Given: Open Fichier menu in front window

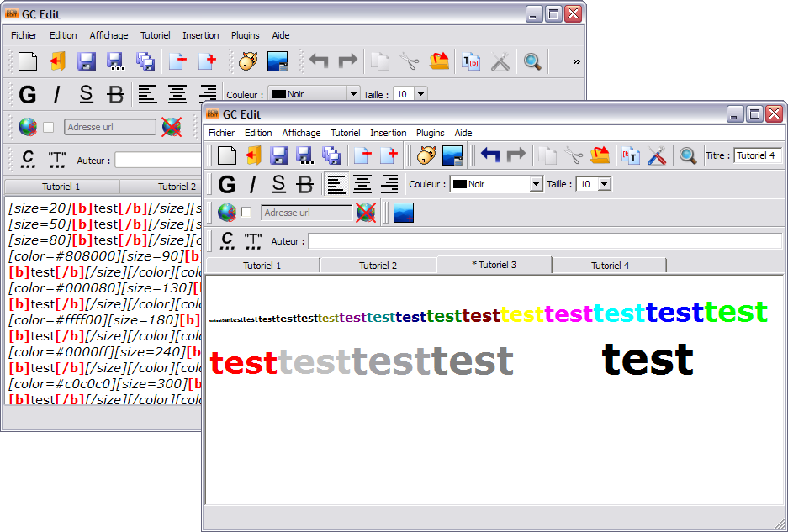Looking at the screenshot, I should 222,133.
